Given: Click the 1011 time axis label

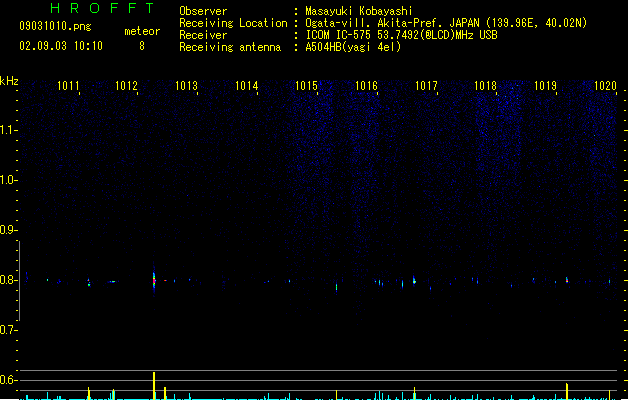Looking at the screenshot, I should 68,86.
